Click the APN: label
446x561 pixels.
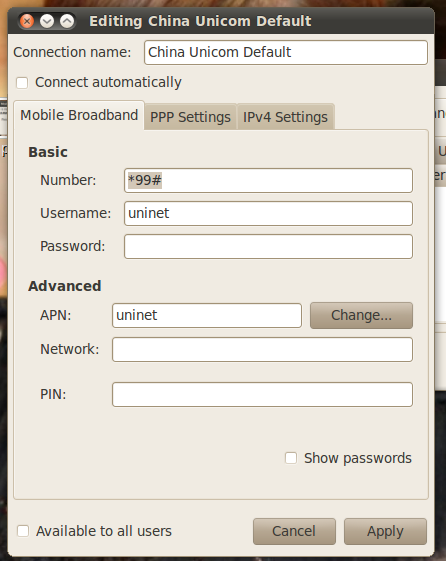pyautogui.click(x=56, y=315)
